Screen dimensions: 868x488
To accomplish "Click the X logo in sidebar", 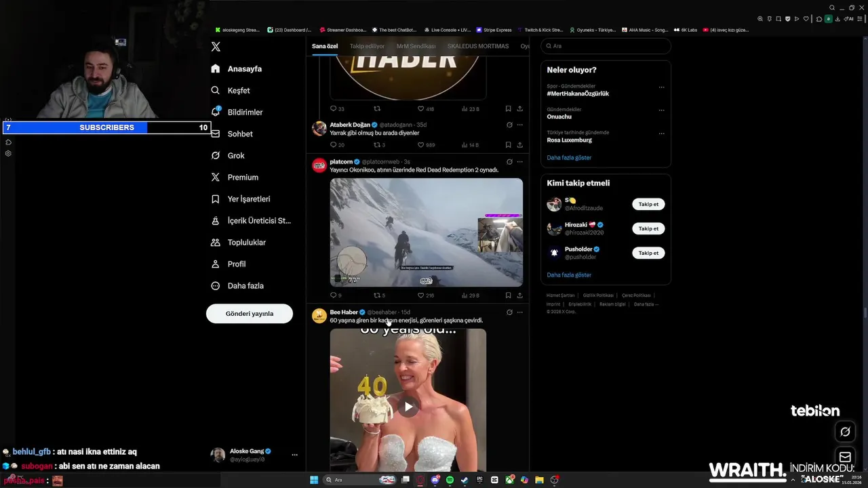I will 216,47.
